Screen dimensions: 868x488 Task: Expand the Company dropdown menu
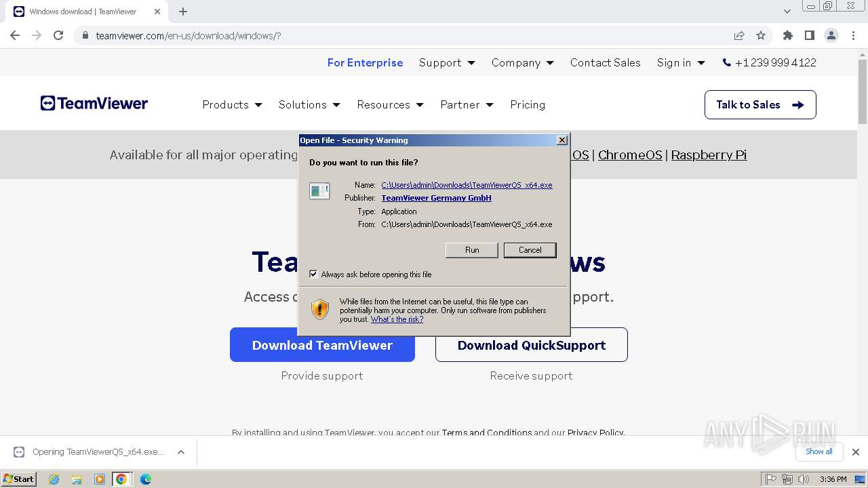coord(523,62)
